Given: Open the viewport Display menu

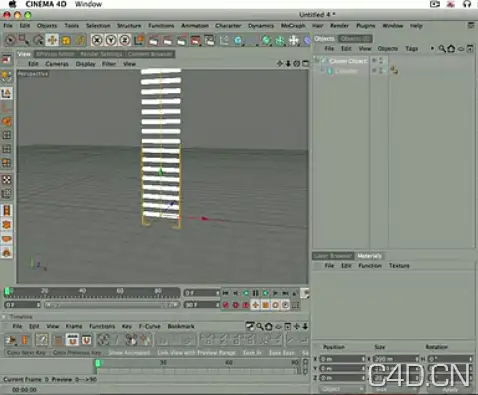Looking at the screenshot, I should pyautogui.click(x=86, y=64).
